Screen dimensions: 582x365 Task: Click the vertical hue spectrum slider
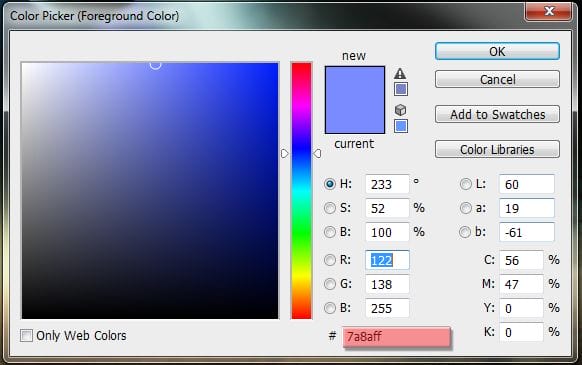(x=301, y=190)
